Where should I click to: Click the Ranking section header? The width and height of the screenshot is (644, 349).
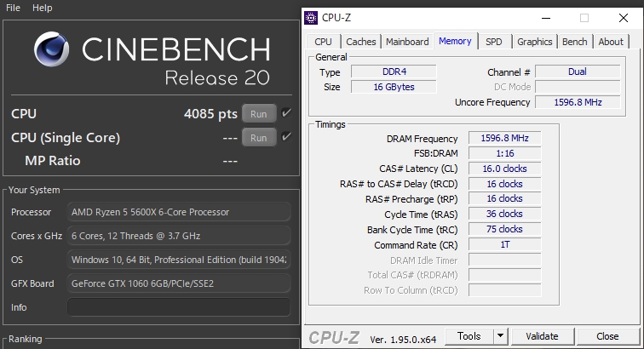[26, 339]
